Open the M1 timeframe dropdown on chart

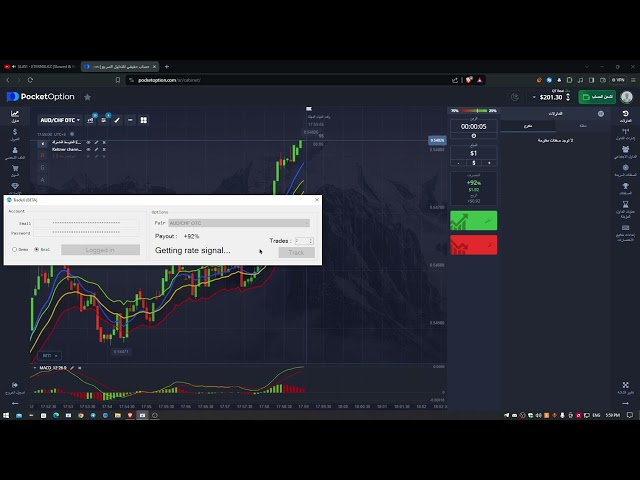49,356
